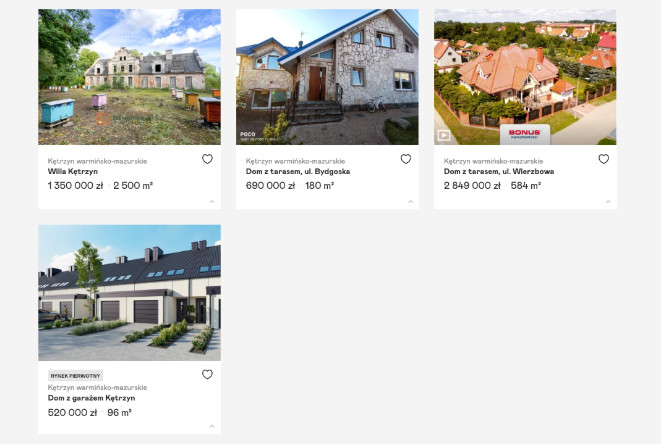663x448 pixels.
Task: Click the BONUS agency logo badge
Action: (525, 134)
